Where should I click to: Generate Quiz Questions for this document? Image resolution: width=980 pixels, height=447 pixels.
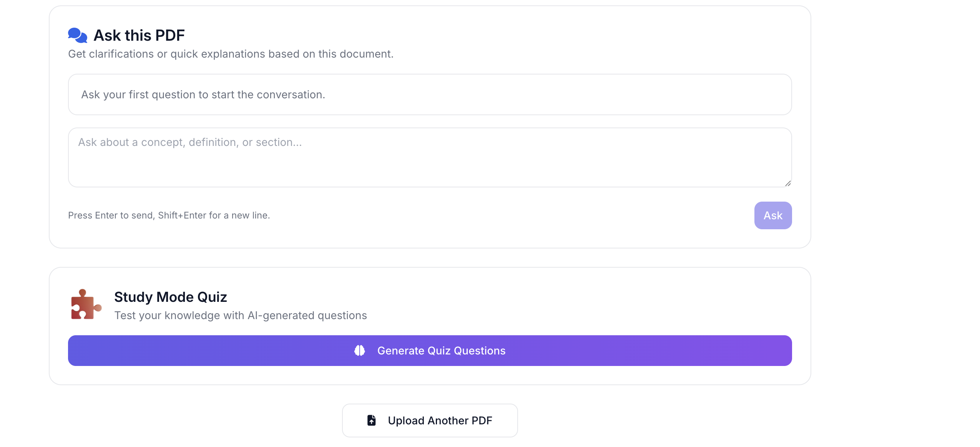(x=430, y=351)
